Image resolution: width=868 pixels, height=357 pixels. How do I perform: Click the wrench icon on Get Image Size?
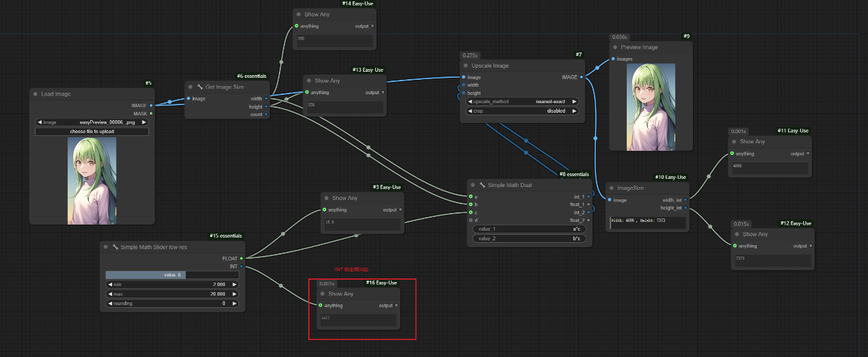(x=200, y=87)
